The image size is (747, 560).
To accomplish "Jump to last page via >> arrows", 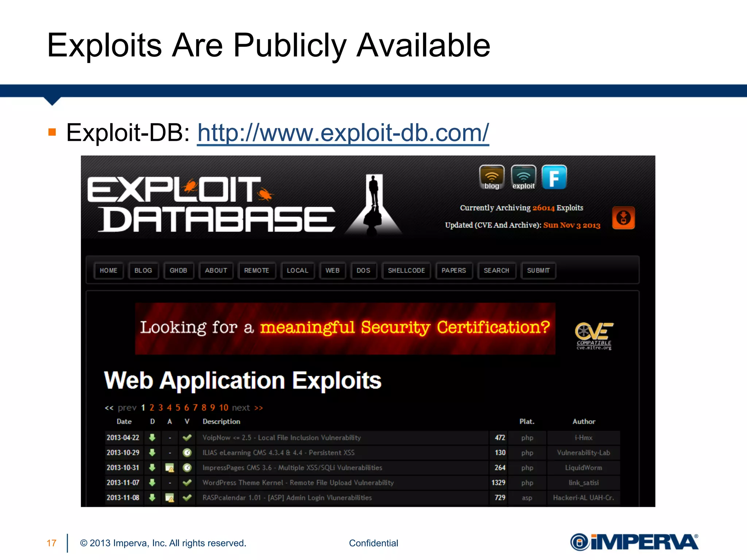I will (259, 408).
